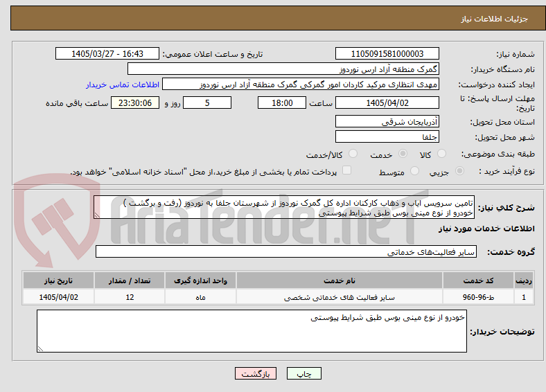Click the اطلاعات خدمات مورد نیاز heading

[x=486, y=229]
